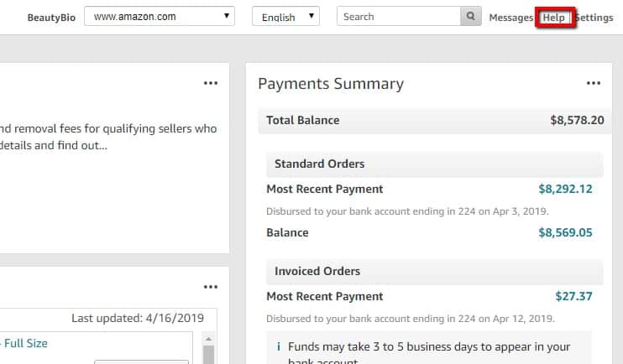Viewport: 623px width, 364px height.
Task: Open Settings in the top navigation
Action: tap(594, 18)
